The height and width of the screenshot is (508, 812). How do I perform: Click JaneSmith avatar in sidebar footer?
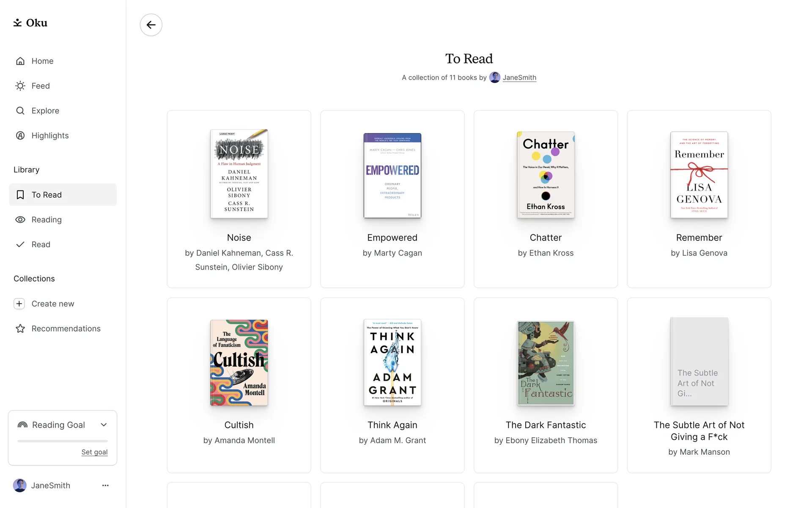[x=20, y=486]
